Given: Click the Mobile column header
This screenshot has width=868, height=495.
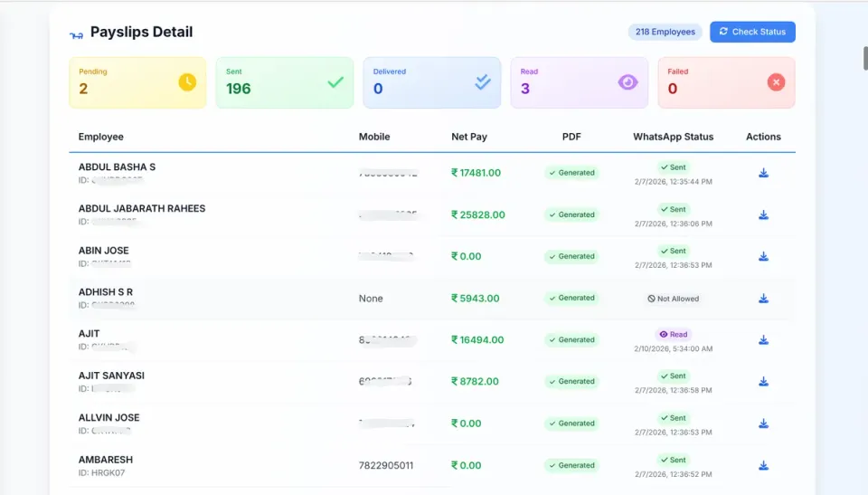Looking at the screenshot, I should point(374,137).
